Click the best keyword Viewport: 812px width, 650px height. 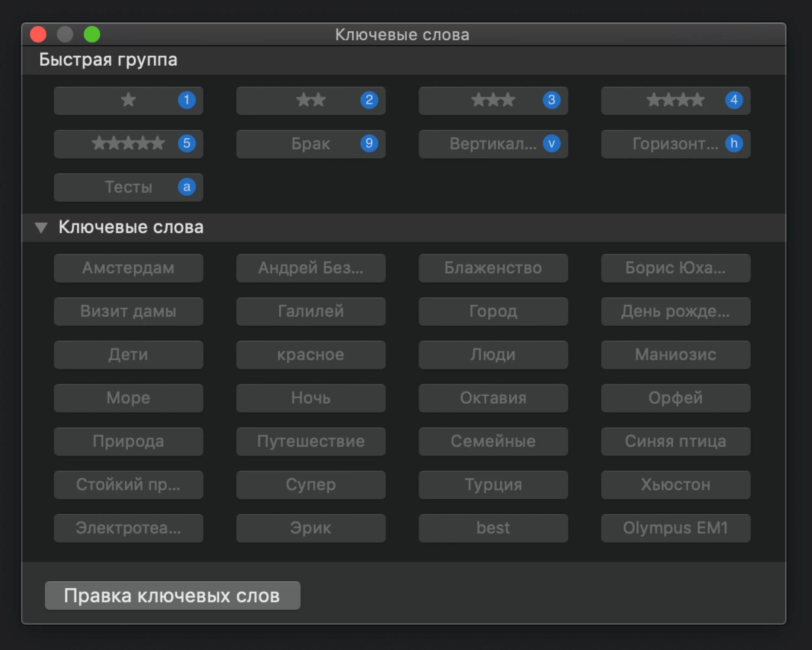[493, 528]
